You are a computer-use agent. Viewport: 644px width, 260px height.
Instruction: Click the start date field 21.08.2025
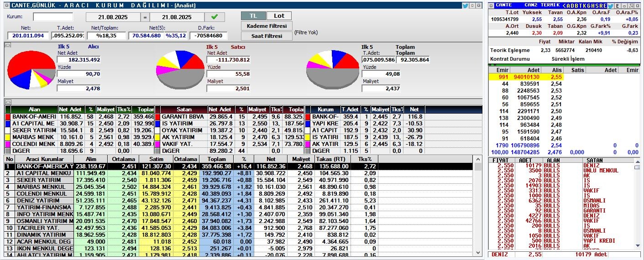(113, 17)
